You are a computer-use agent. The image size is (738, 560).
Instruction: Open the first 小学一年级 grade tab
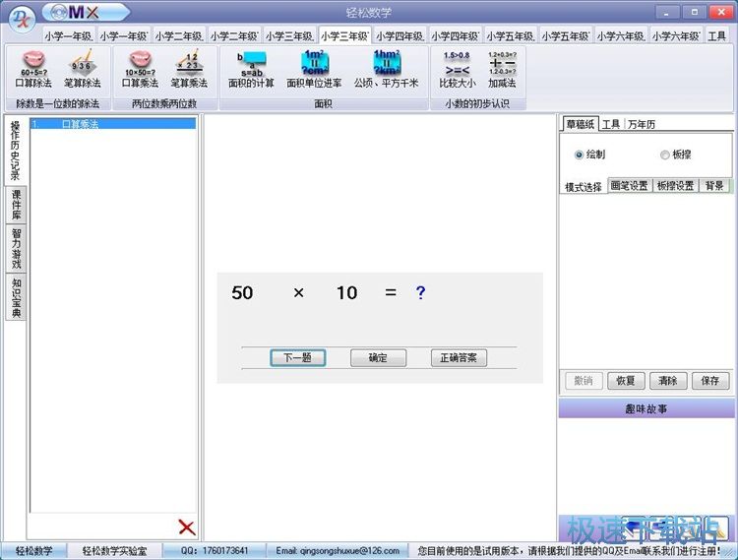69,35
